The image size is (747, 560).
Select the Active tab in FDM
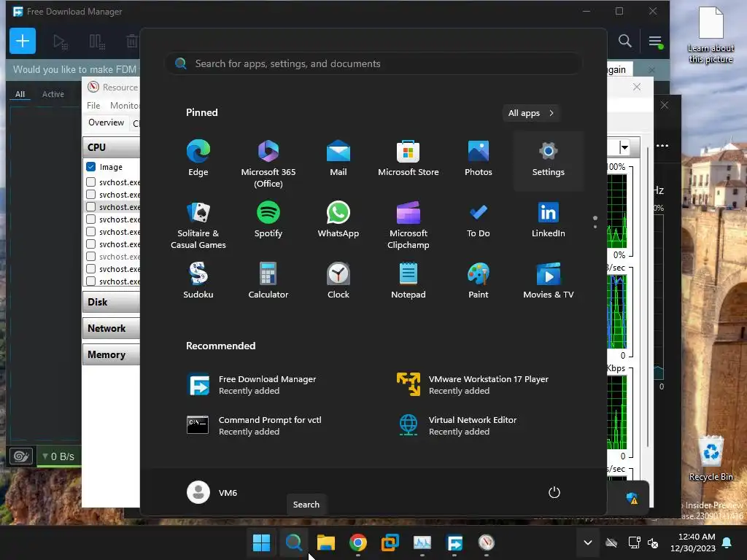pyautogui.click(x=53, y=94)
